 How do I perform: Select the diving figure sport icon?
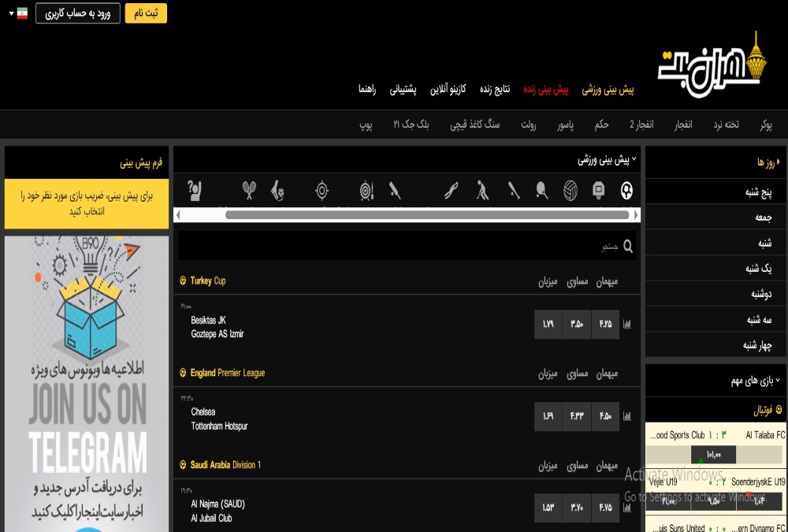tap(451, 191)
